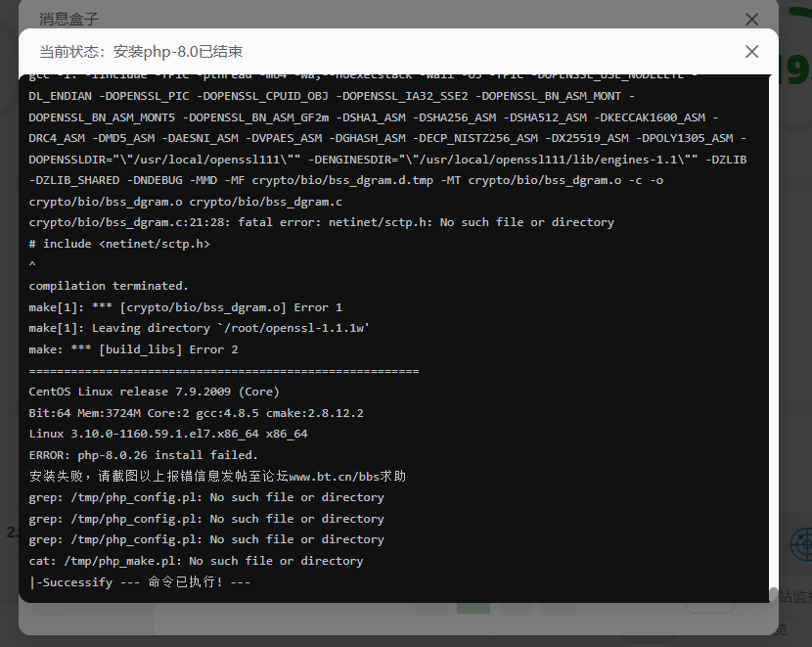Viewport: 812px width, 647px height.
Task: Click the fatal error netinet/sctp.h line
Action: tap(322, 222)
